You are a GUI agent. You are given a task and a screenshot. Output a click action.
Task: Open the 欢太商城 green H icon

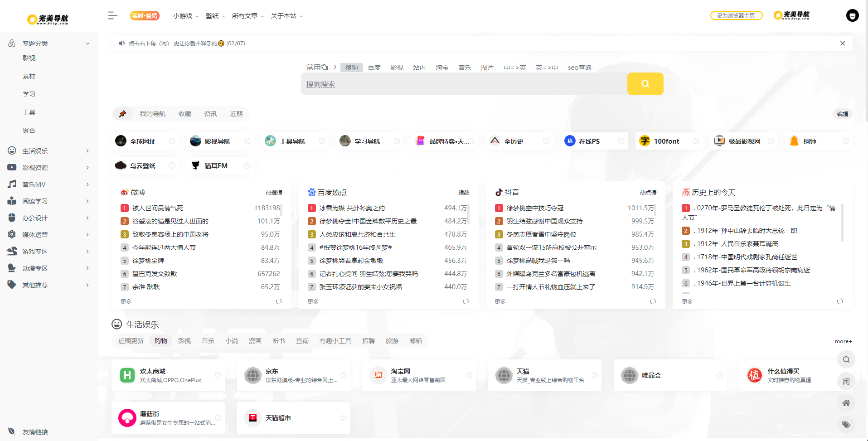[127, 375]
